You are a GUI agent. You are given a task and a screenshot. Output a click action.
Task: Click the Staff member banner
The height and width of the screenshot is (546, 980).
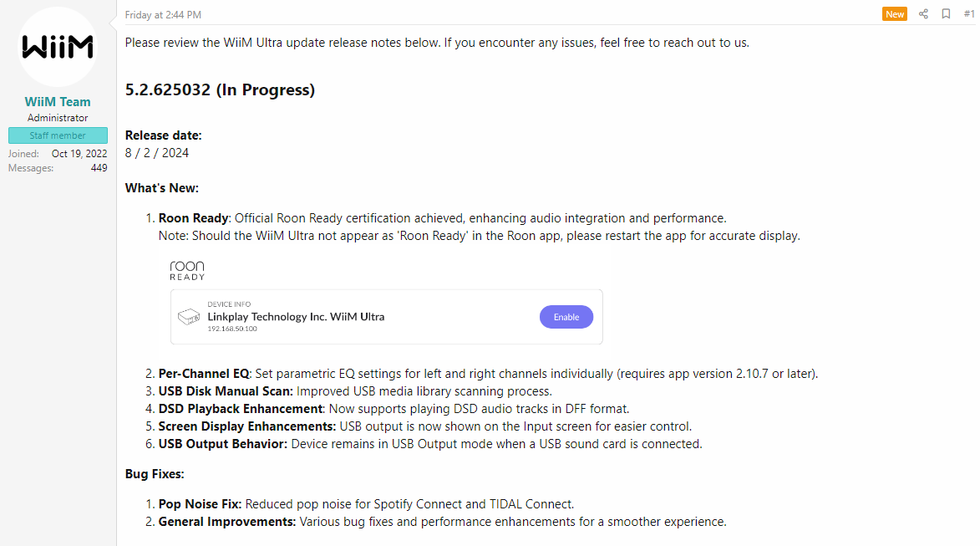[x=58, y=135]
